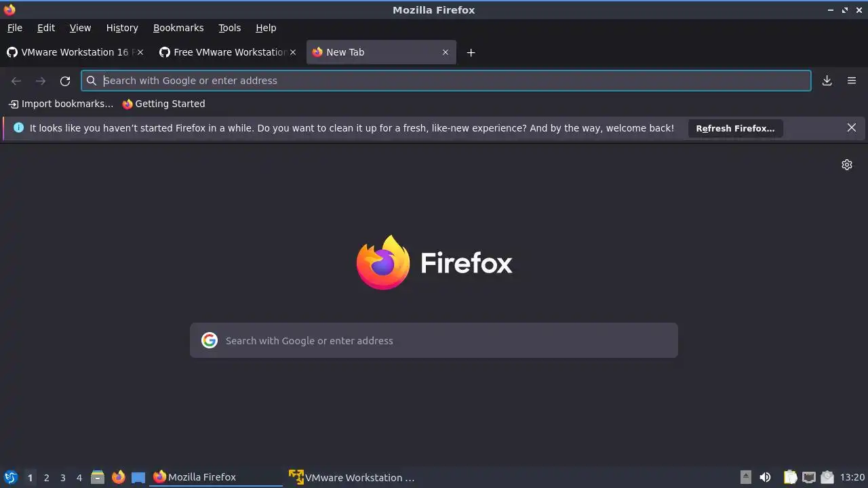Open the hamburger application menu

pos(852,81)
